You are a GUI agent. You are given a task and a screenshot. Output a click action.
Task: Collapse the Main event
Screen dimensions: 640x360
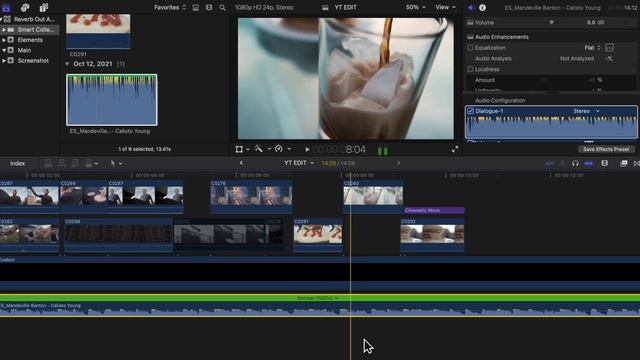[4, 50]
